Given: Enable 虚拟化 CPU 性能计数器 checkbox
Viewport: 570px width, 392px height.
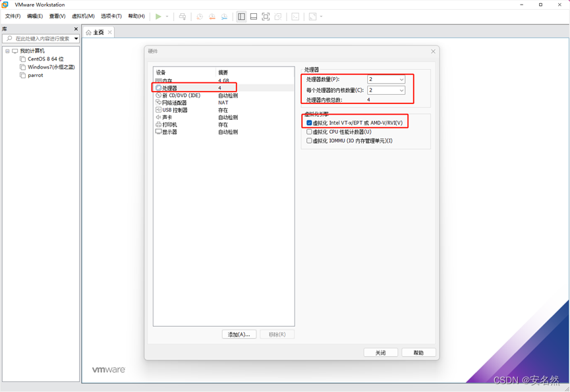Looking at the screenshot, I should (x=309, y=132).
